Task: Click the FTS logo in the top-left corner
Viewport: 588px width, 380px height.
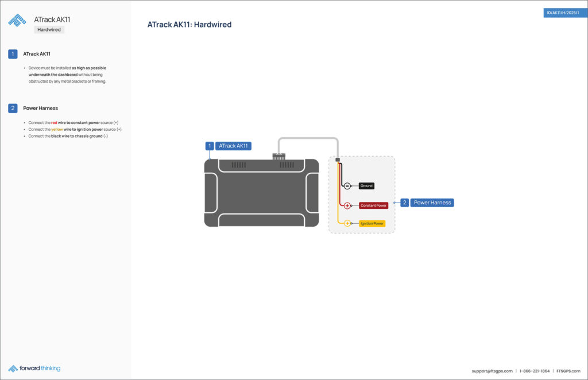Action: [17, 21]
